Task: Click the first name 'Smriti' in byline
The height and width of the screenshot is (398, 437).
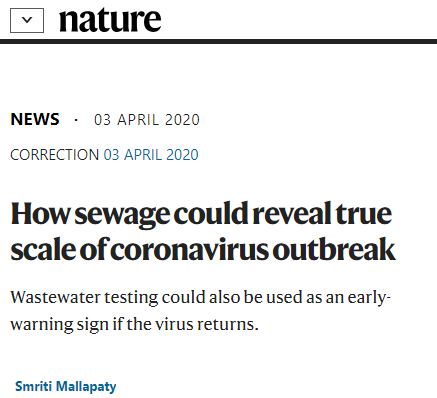Action: (x=33, y=386)
